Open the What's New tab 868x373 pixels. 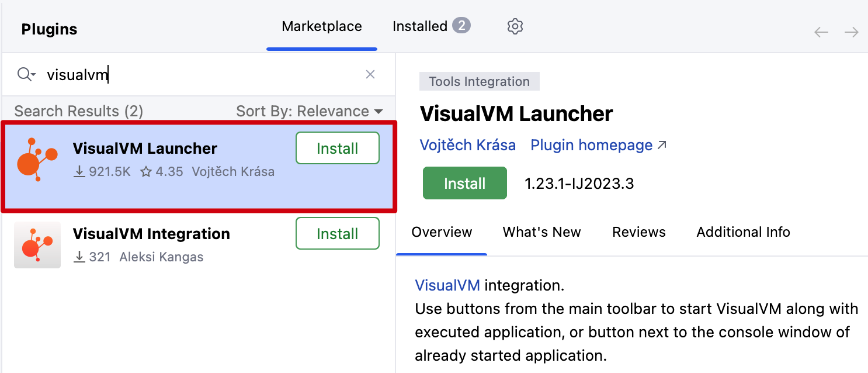point(541,232)
